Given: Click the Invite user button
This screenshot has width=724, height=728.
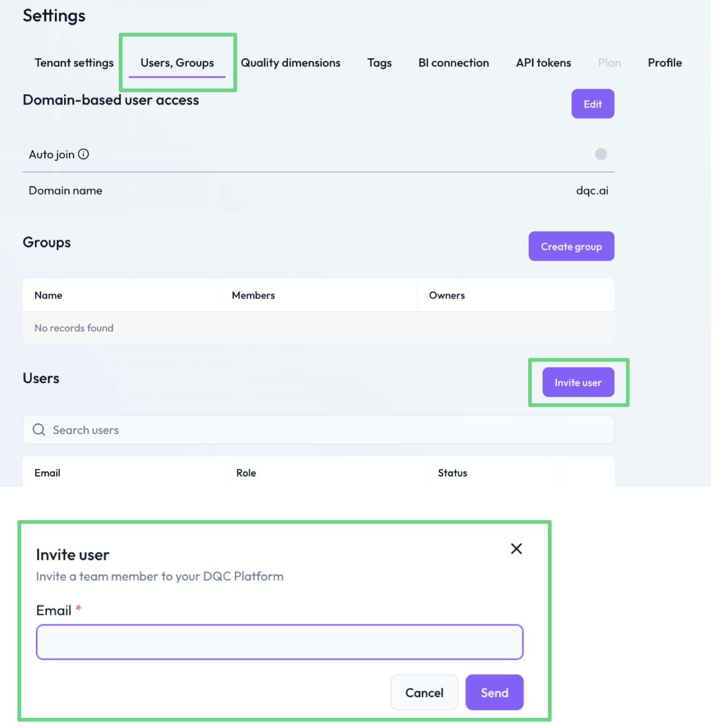Looking at the screenshot, I should click(x=578, y=383).
